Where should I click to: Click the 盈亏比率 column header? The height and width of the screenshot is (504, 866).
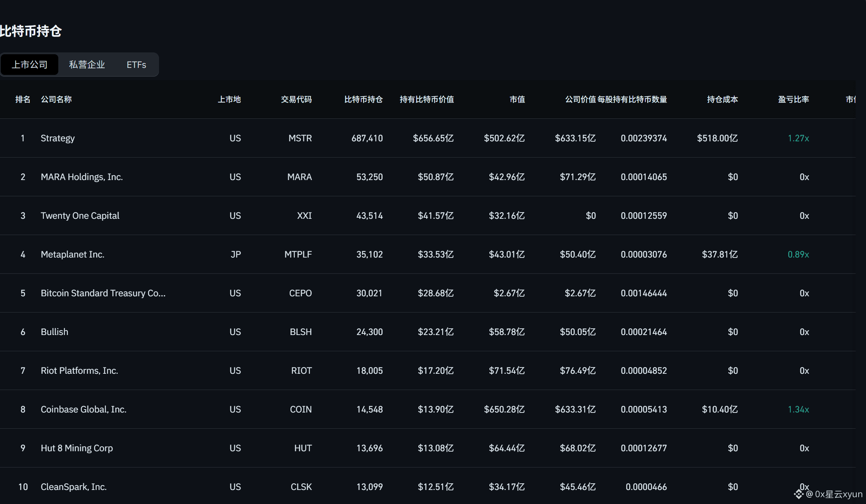click(x=793, y=99)
